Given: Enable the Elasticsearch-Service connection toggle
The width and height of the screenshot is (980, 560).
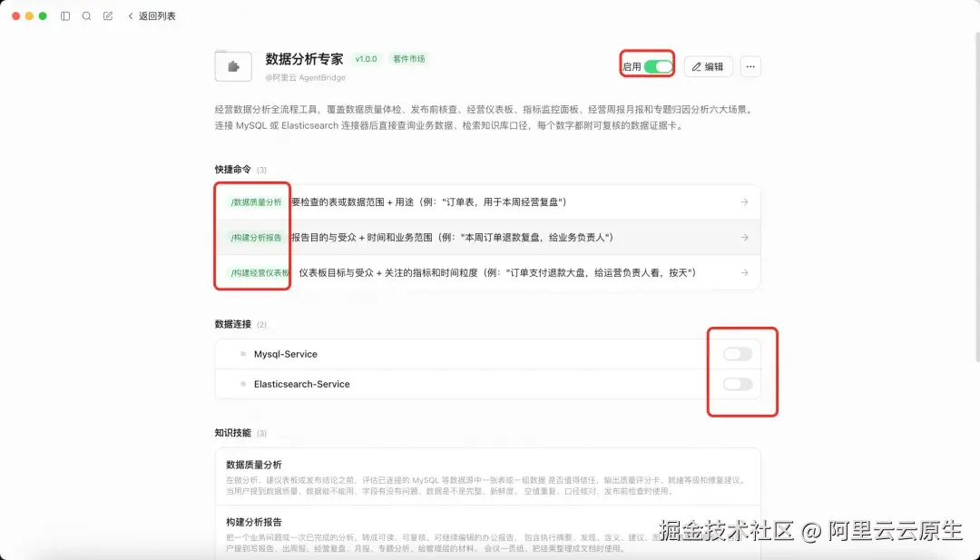Looking at the screenshot, I should (738, 384).
